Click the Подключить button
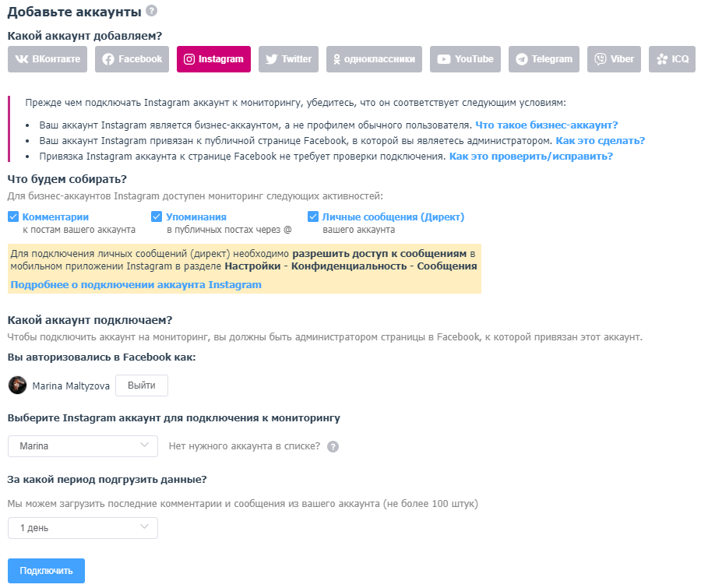The image size is (701, 588). pos(46,571)
